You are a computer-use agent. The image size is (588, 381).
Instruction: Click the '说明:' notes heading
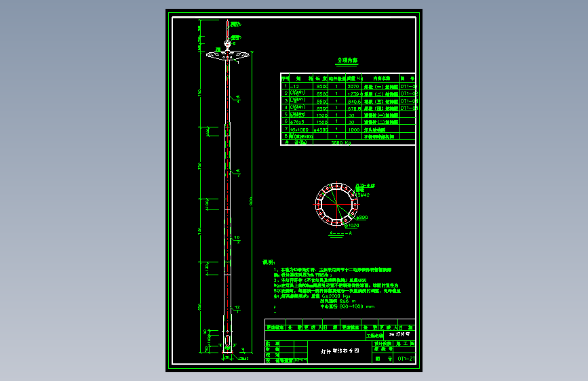[269, 262]
